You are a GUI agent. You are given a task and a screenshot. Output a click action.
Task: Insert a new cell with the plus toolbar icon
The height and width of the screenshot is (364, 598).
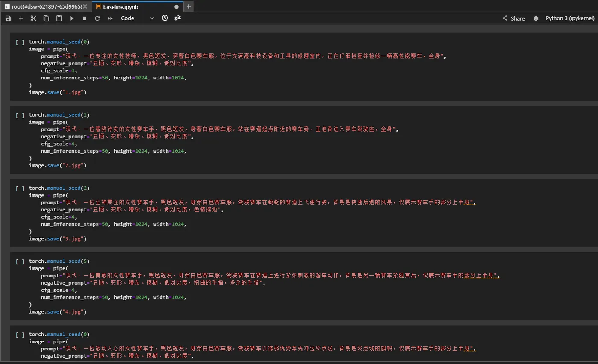21,18
